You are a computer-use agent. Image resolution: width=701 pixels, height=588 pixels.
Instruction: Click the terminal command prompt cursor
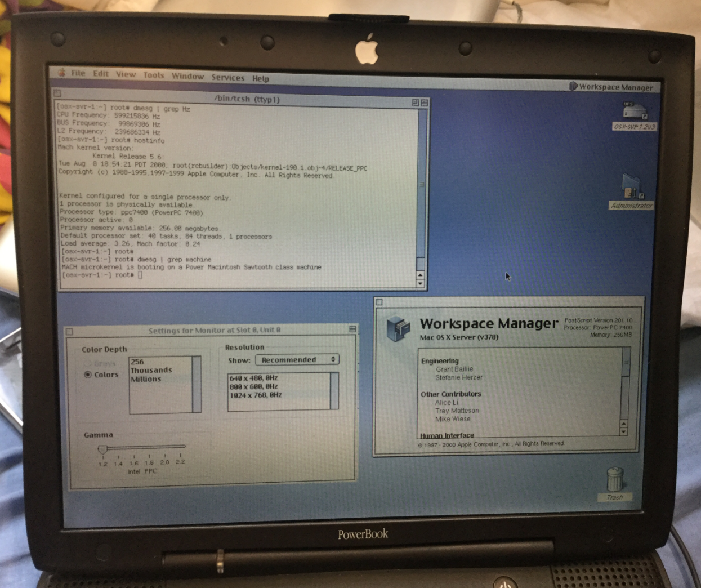click(x=140, y=275)
